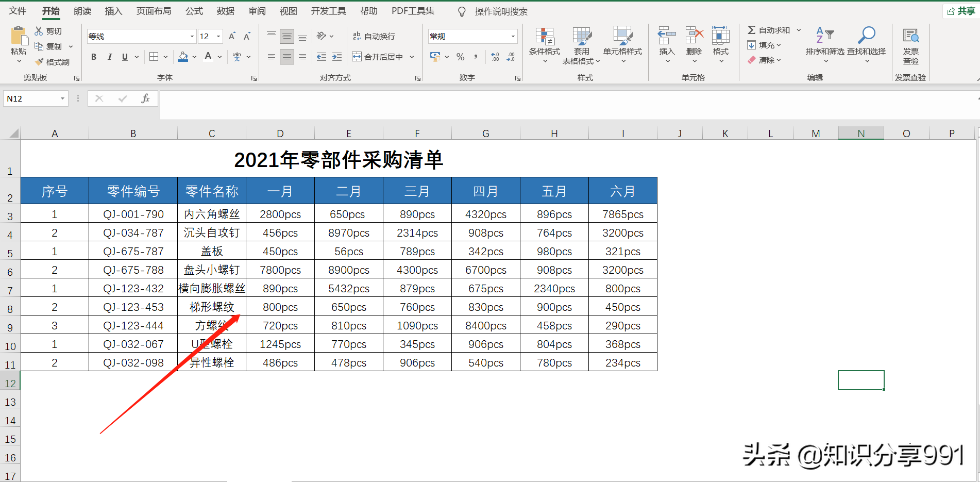The height and width of the screenshot is (482, 980).
Task: Click the decrease indent icon
Action: coord(322,57)
